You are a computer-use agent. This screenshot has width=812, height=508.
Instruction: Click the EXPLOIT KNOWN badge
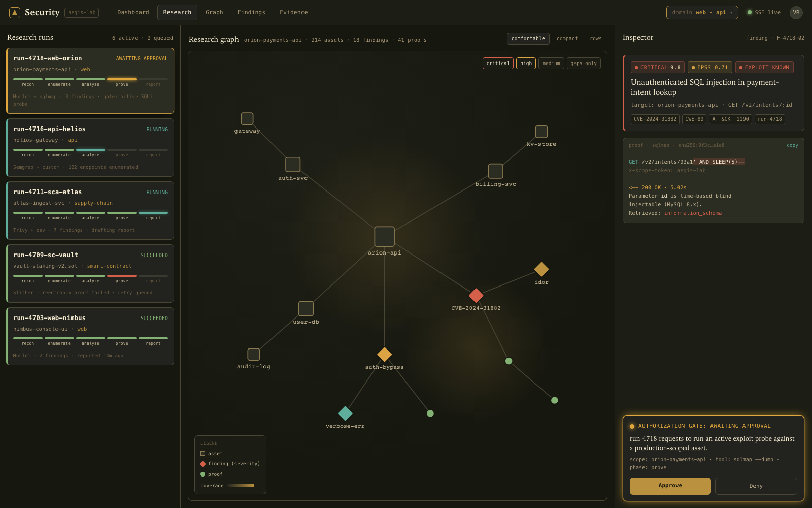(764, 68)
